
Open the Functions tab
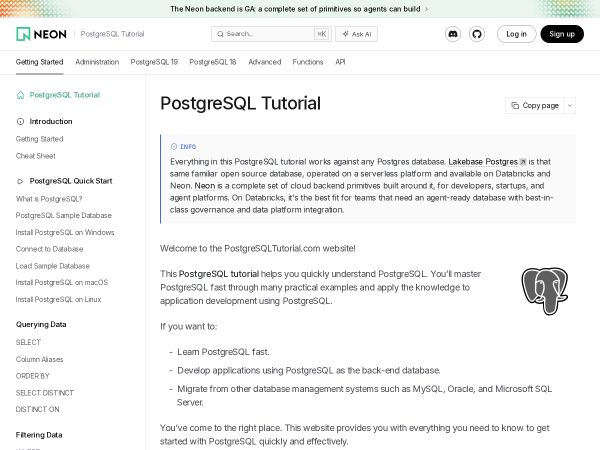click(308, 62)
